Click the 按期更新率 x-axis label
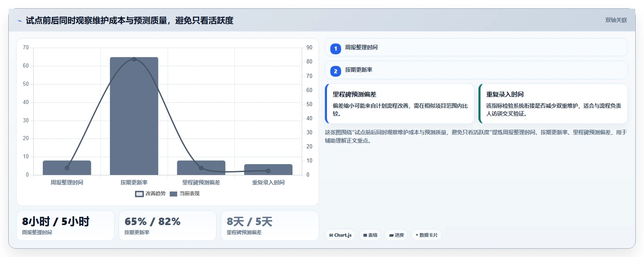Screen dimensions: 644x257 (x=134, y=182)
